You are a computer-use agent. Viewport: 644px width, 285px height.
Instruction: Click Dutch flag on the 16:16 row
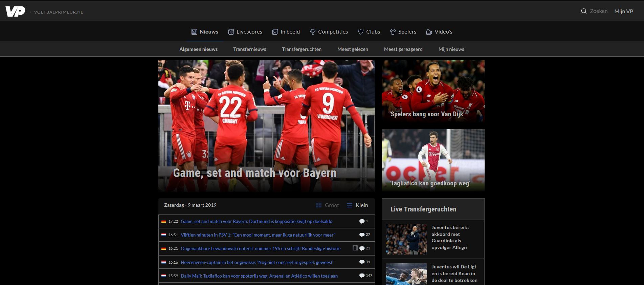pyautogui.click(x=164, y=262)
